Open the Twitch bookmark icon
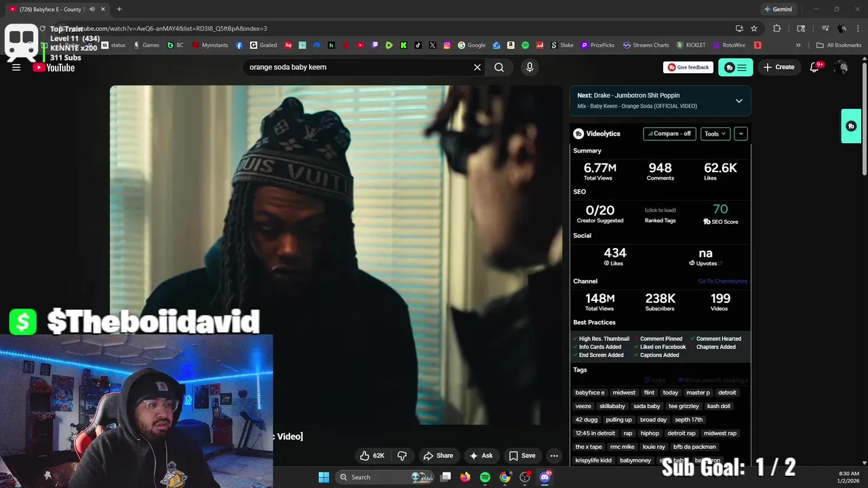This screenshot has height=488, width=868. (x=375, y=45)
